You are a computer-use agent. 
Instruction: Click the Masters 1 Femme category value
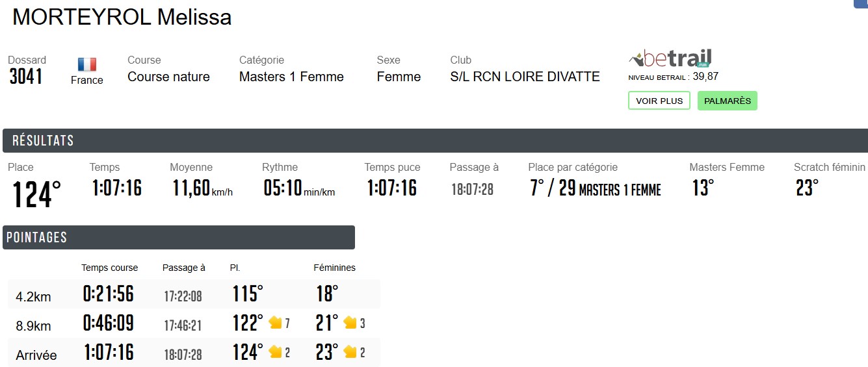291,77
